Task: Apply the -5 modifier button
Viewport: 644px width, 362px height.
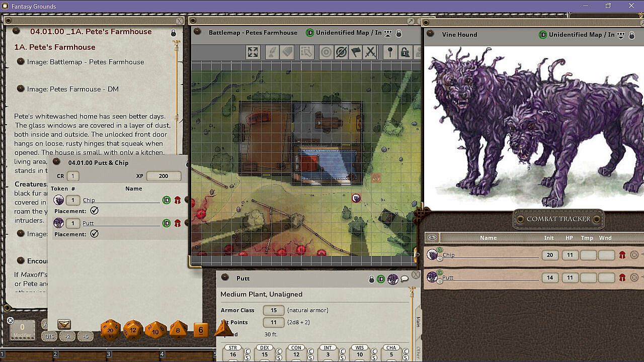Action: (86, 337)
